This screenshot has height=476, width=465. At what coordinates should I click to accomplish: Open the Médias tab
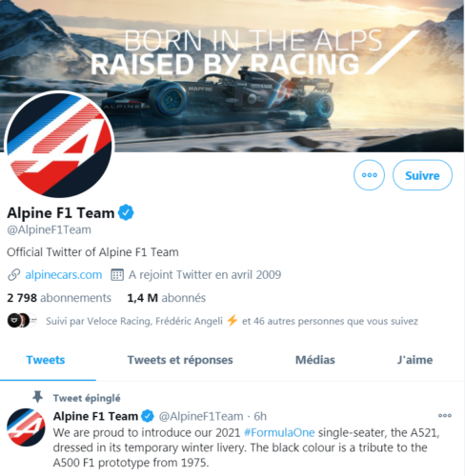click(315, 360)
